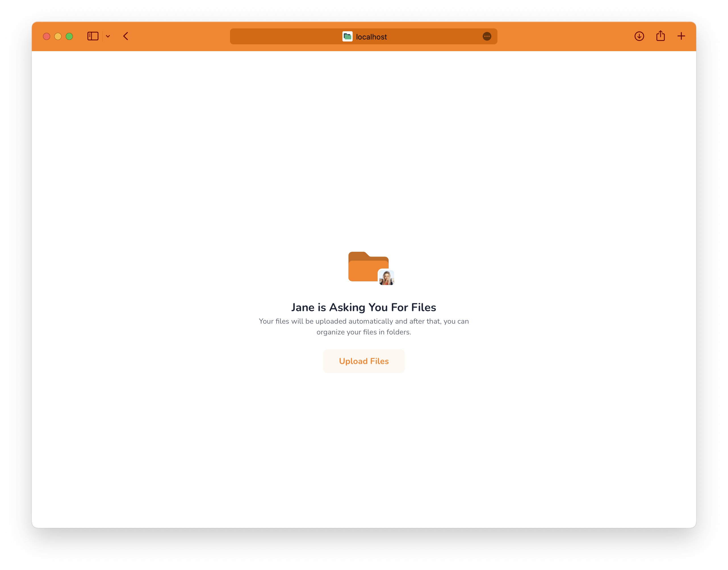Open the ellipsis options in the address bar

(487, 36)
